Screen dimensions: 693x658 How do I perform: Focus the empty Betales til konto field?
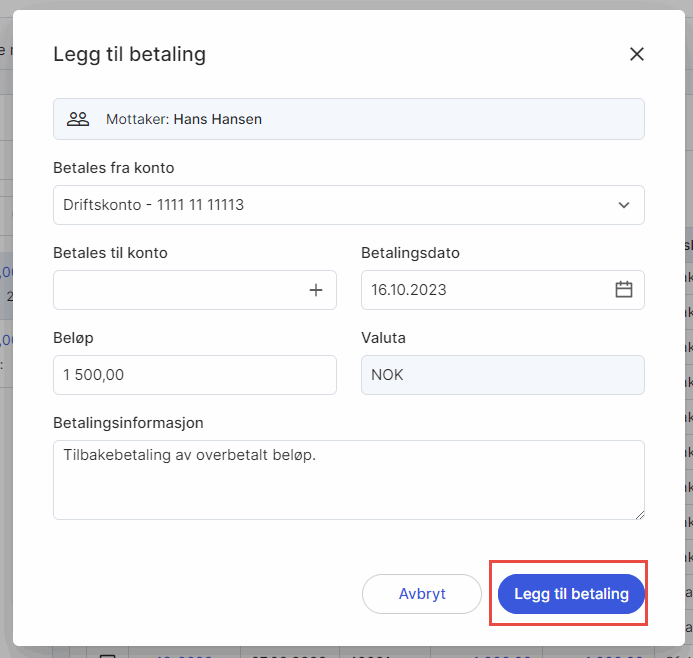(x=178, y=290)
